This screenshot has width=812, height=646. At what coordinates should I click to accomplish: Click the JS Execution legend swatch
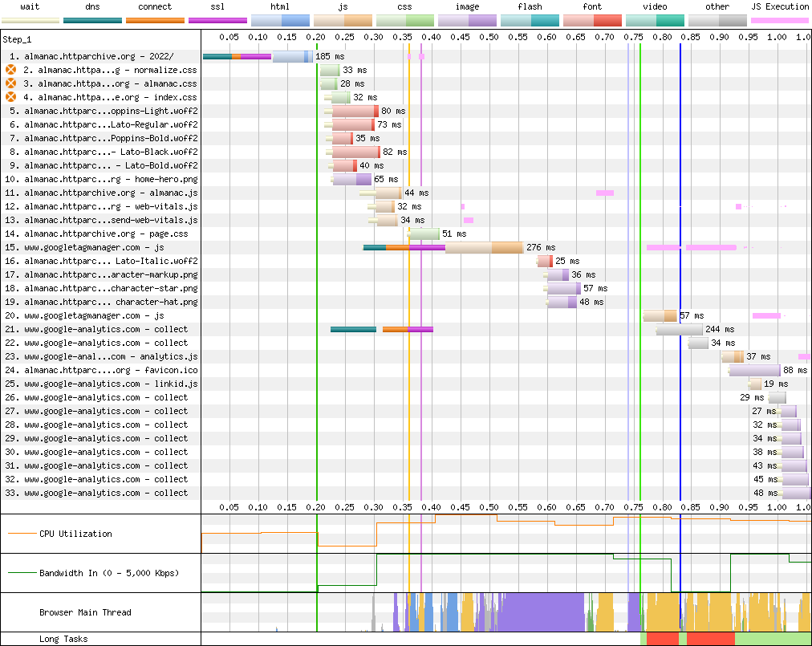click(779, 20)
